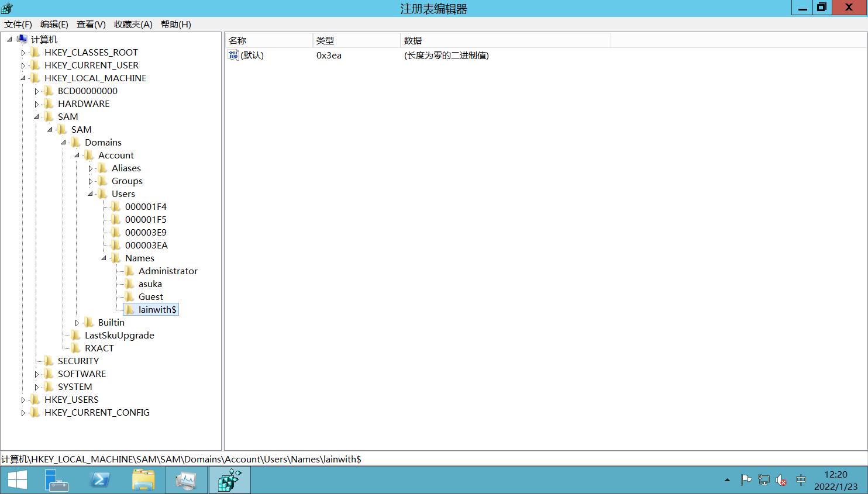Image resolution: width=868 pixels, height=494 pixels.
Task: Click the asuka key folder icon
Action: (130, 284)
